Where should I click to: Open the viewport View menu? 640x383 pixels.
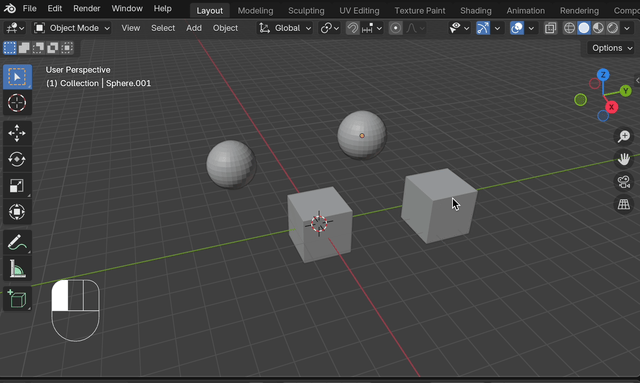tap(131, 28)
